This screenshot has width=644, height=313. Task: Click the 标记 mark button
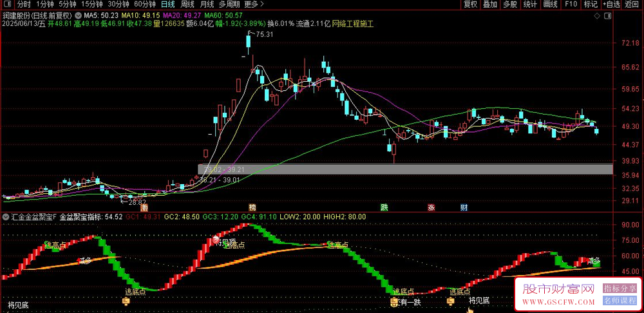591,5
